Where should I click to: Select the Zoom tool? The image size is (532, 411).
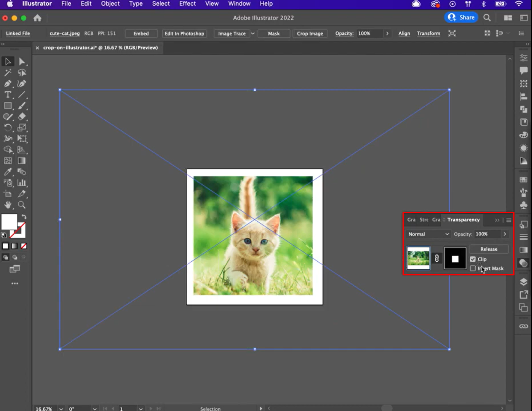point(22,205)
